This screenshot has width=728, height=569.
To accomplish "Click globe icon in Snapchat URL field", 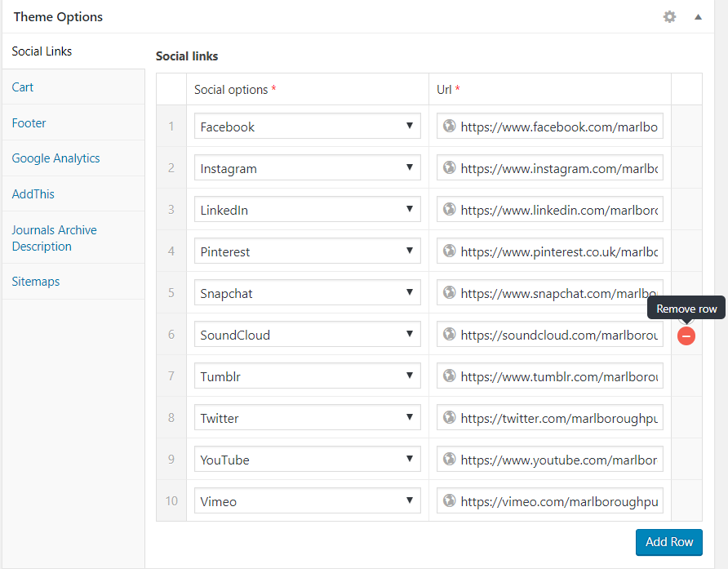I will pyautogui.click(x=449, y=292).
